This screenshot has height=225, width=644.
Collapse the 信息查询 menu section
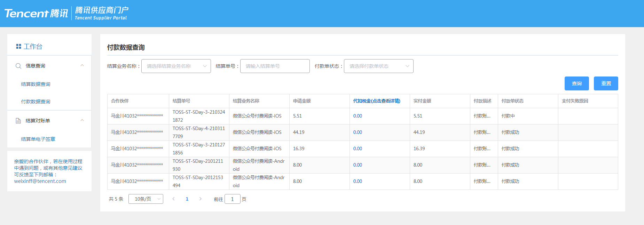click(82, 65)
